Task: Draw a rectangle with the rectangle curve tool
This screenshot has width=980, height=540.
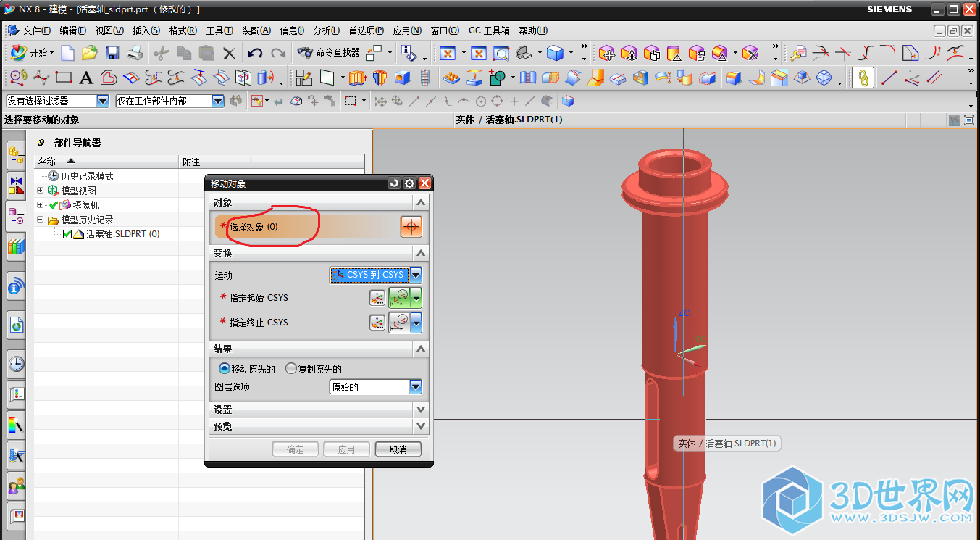Action: (64, 77)
